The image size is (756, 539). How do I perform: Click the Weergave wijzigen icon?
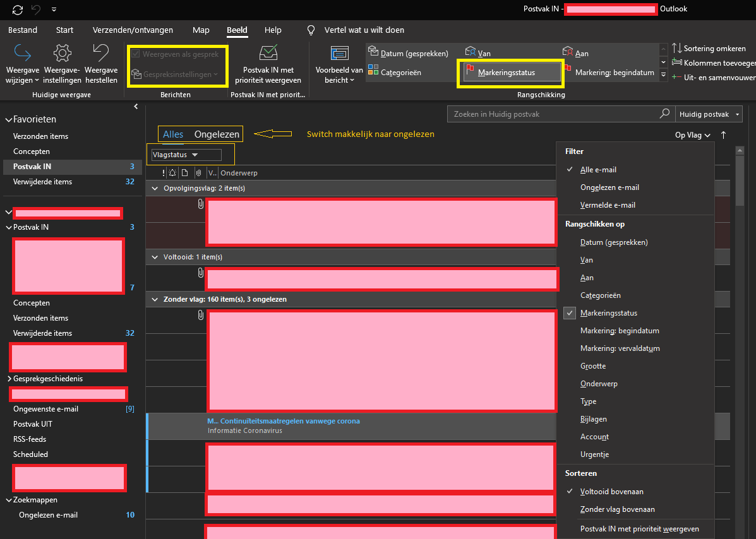click(22, 53)
